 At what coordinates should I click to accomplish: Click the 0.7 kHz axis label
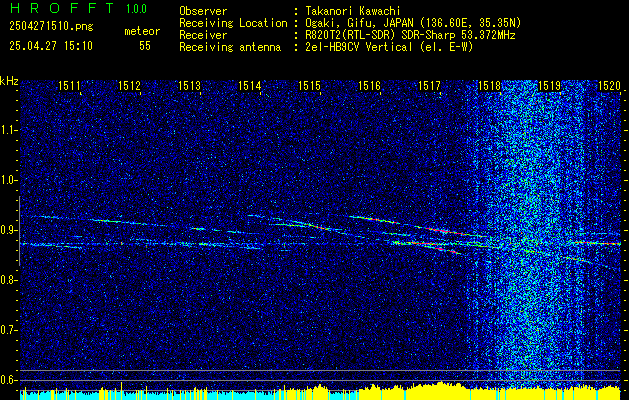pyautogui.click(x=7, y=330)
